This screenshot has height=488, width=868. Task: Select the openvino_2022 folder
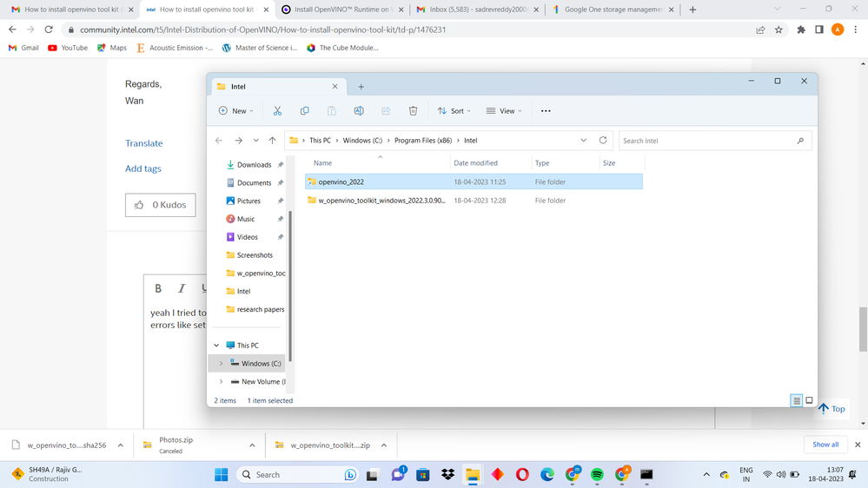[341, 182]
